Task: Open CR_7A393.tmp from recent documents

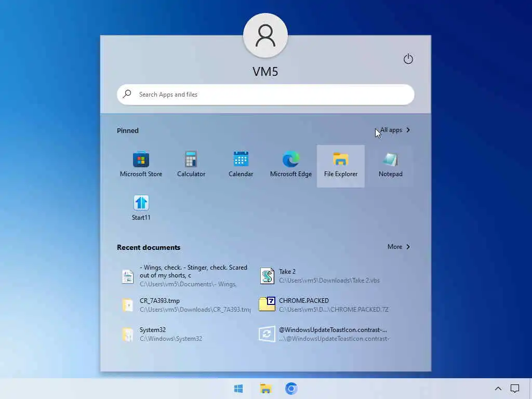Action: coord(185,304)
